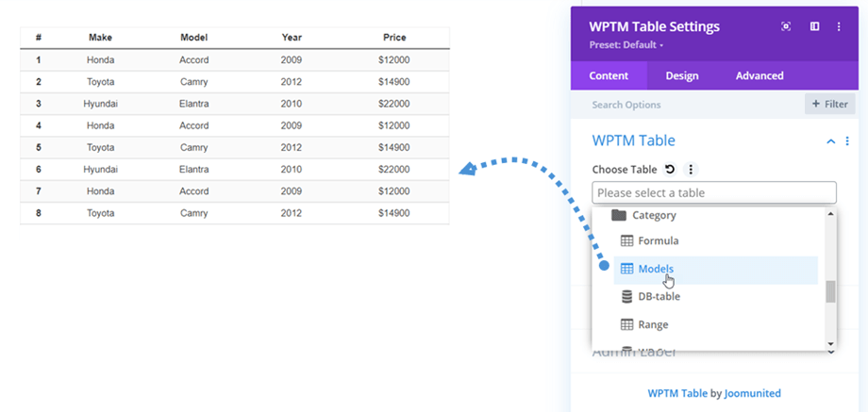The height and width of the screenshot is (412, 868).
Task: Click the Filter button
Action: point(829,104)
